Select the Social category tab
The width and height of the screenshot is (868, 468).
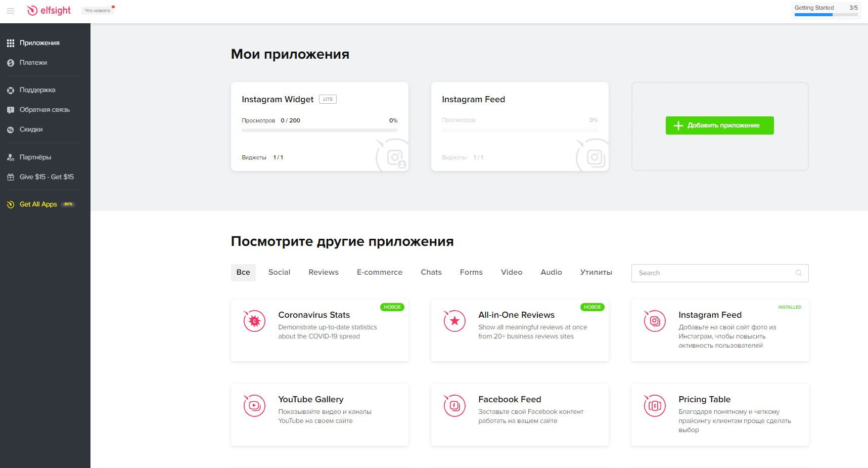(279, 272)
